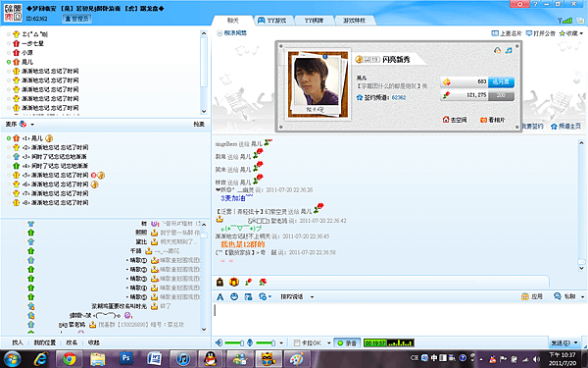Viewport: 588px width, 368px height.
Task: Click the 抢麦 button
Action: point(199,124)
